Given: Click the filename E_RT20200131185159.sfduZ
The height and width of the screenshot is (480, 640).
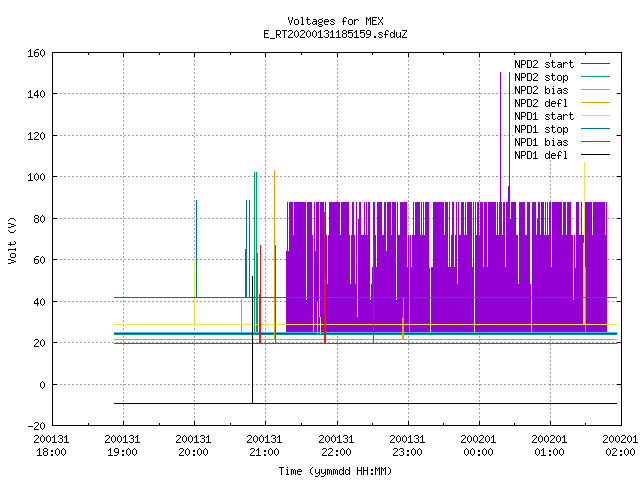Looking at the screenshot, I should [x=335, y=34].
